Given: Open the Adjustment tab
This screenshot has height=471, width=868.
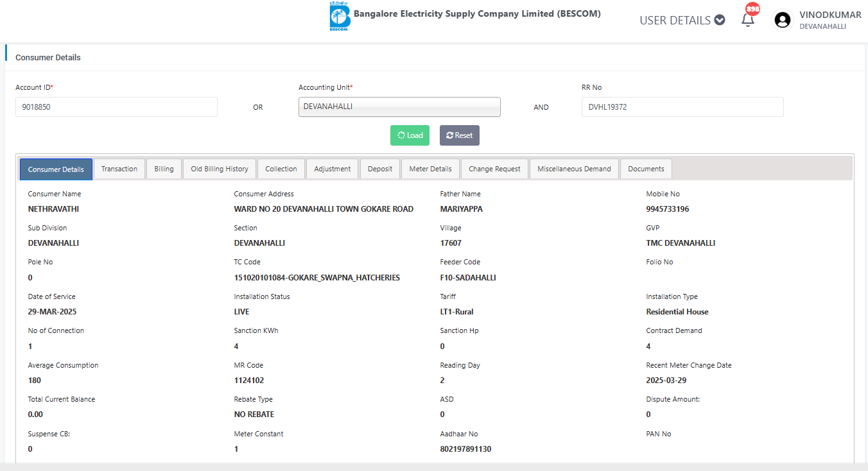Looking at the screenshot, I should (x=333, y=169).
